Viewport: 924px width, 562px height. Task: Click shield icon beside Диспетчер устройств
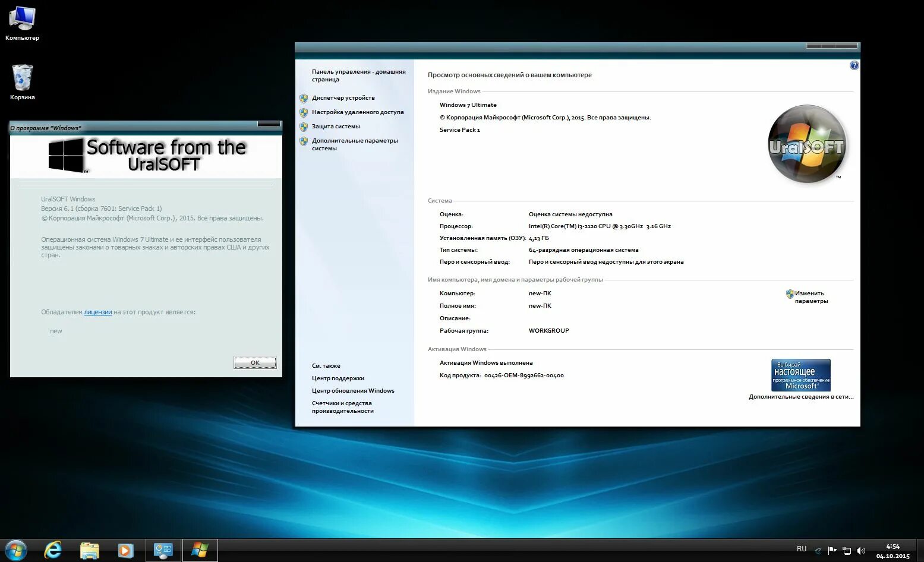coord(304,98)
